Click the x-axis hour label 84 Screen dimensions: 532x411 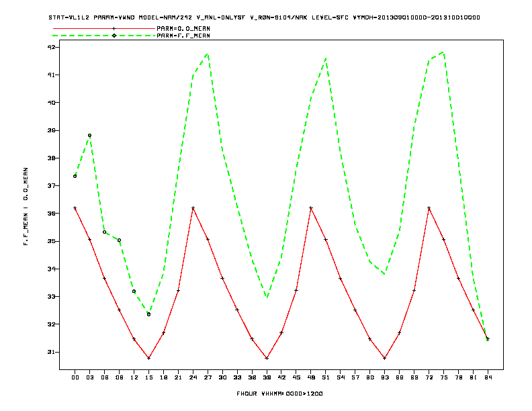point(488,377)
